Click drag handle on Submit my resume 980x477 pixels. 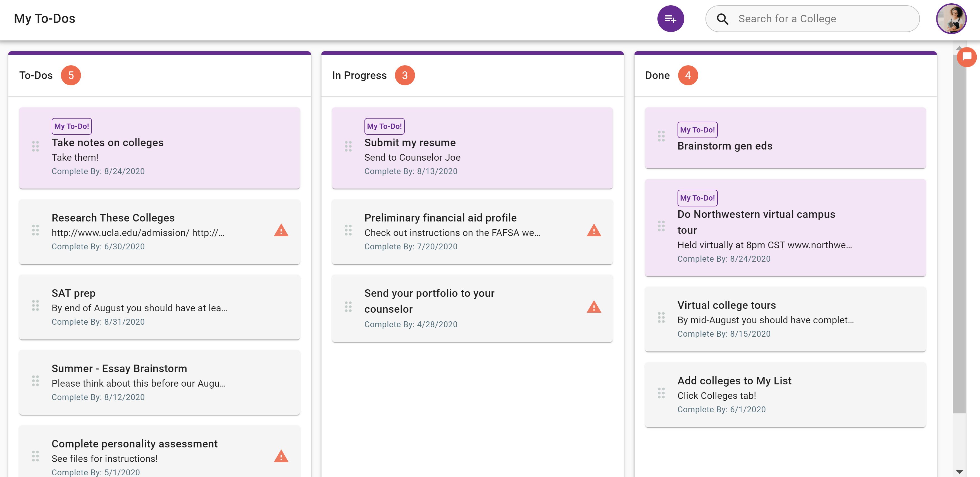348,146
